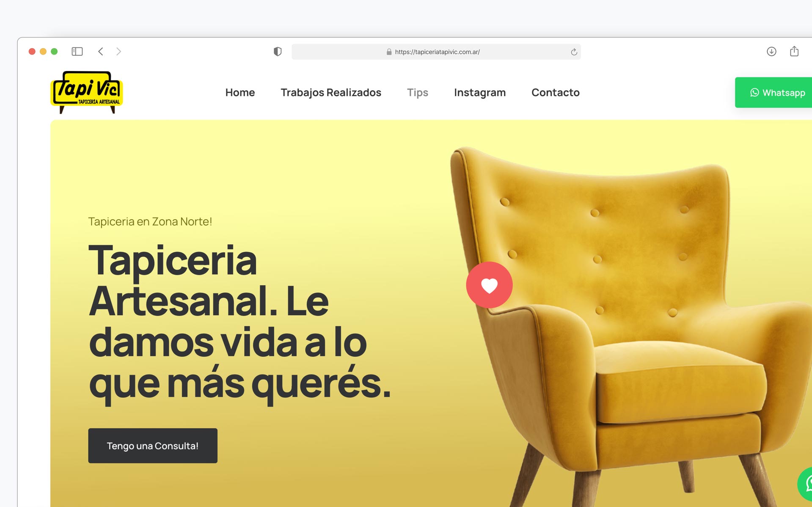Image resolution: width=812 pixels, height=507 pixels.
Task: Reload the page with the refresh icon
Action: point(574,52)
